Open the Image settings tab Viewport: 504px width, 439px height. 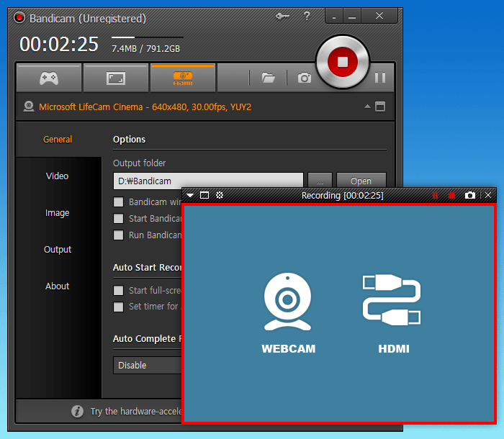point(57,213)
